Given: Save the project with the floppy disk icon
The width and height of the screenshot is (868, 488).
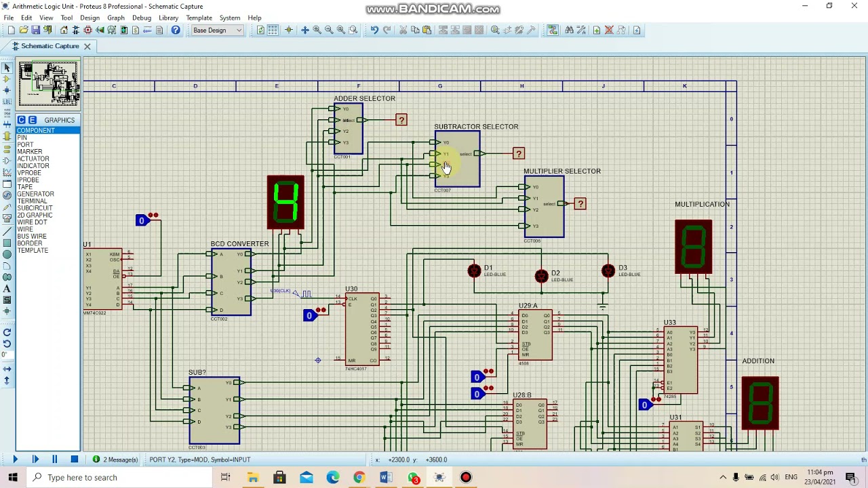Looking at the screenshot, I should (35, 30).
